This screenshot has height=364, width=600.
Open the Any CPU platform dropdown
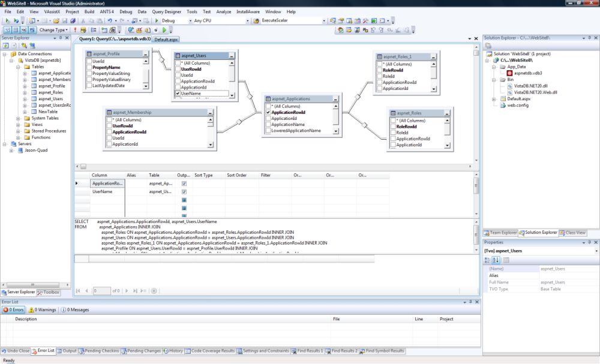[248, 20]
